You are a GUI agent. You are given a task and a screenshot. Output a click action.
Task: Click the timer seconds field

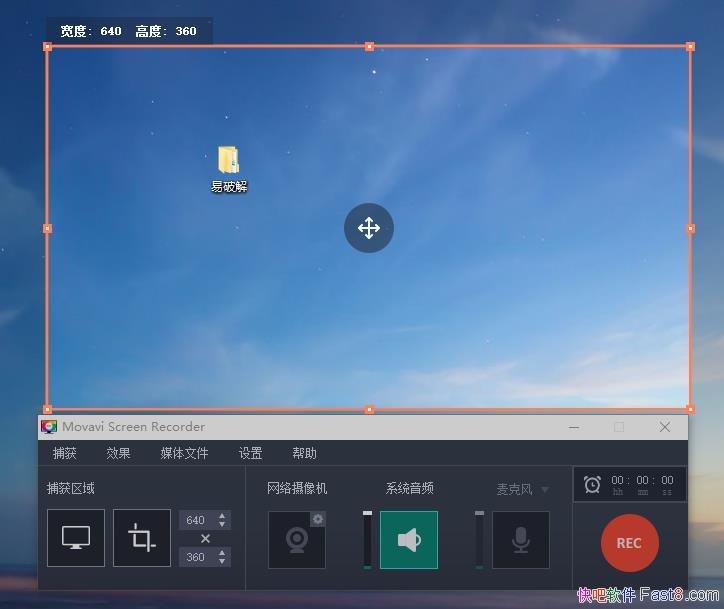(x=667, y=481)
